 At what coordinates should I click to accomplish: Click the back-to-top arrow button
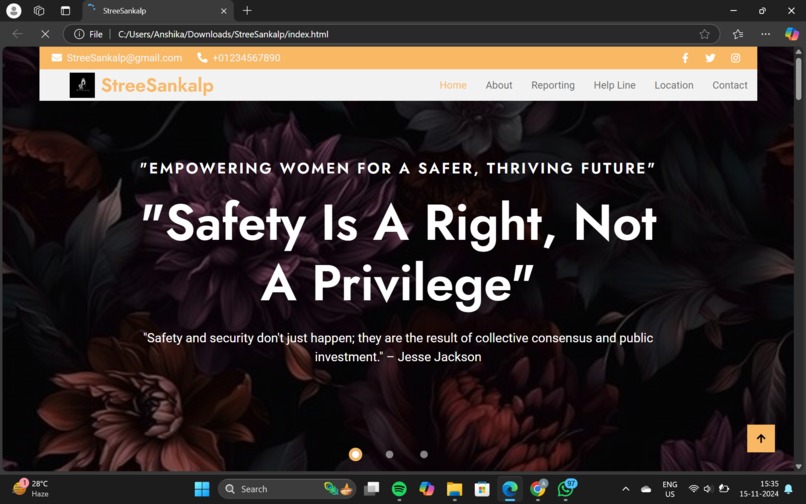pos(761,438)
